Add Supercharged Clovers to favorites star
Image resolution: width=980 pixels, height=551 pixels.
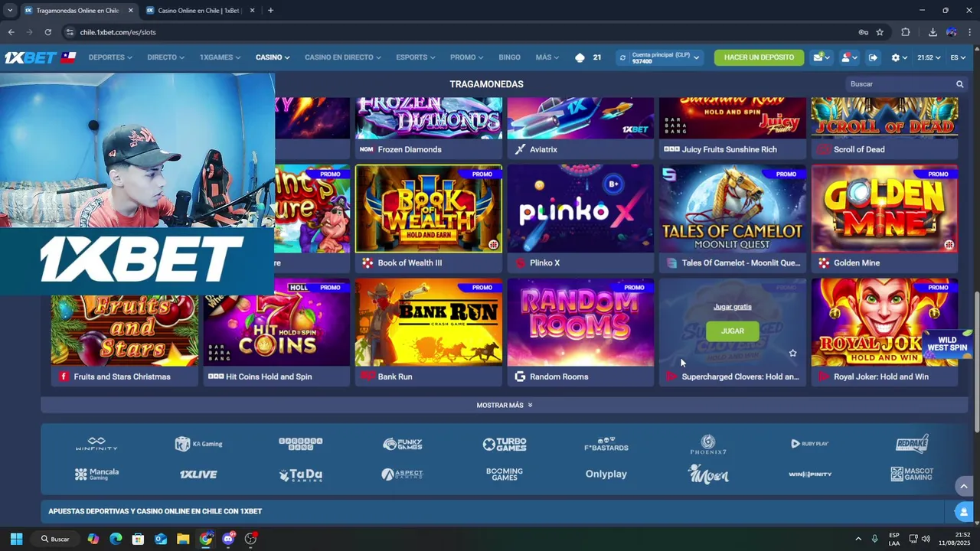792,353
